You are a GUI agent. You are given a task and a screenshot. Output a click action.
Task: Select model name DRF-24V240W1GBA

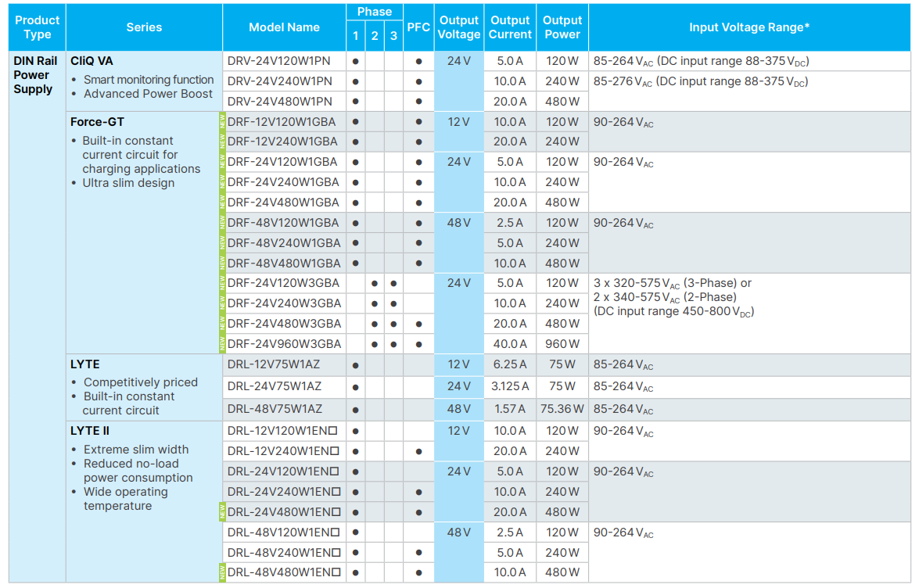[283, 182]
